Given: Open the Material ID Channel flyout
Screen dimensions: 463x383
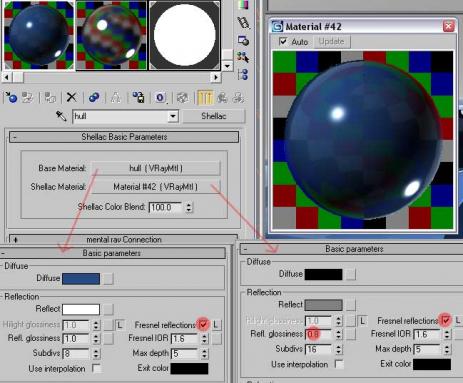Looking at the screenshot, I should coord(161,97).
